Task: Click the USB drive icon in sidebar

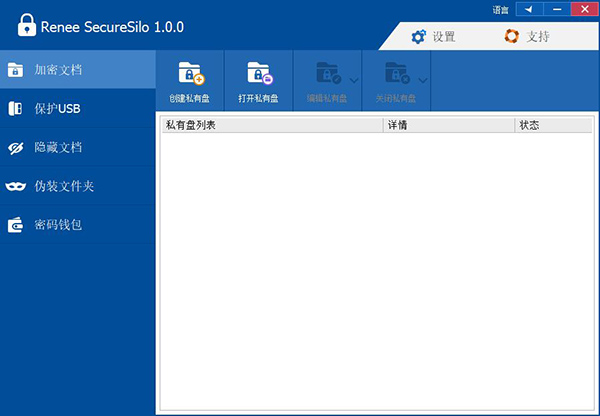Action: [15, 109]
